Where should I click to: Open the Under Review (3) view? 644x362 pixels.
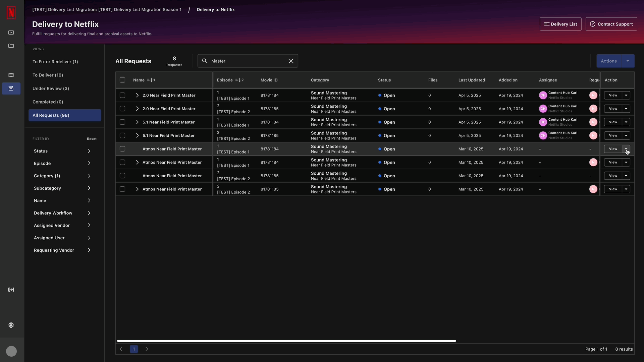click(x=64, y=88)
